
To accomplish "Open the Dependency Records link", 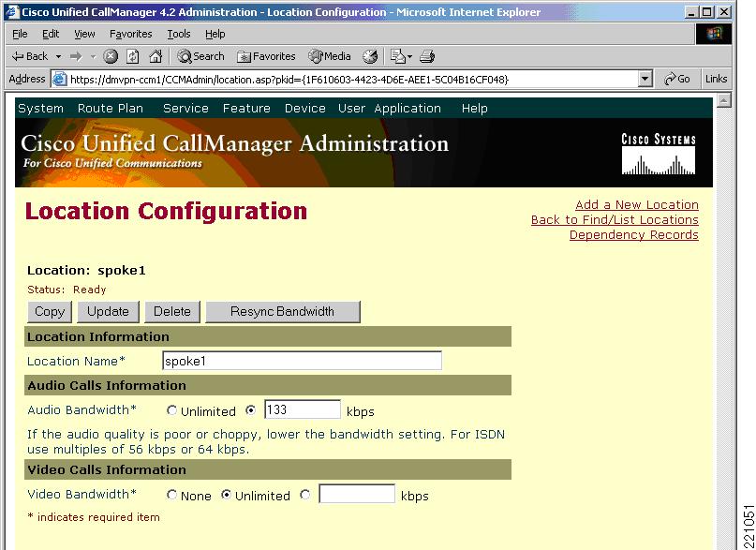I will 633,235.
